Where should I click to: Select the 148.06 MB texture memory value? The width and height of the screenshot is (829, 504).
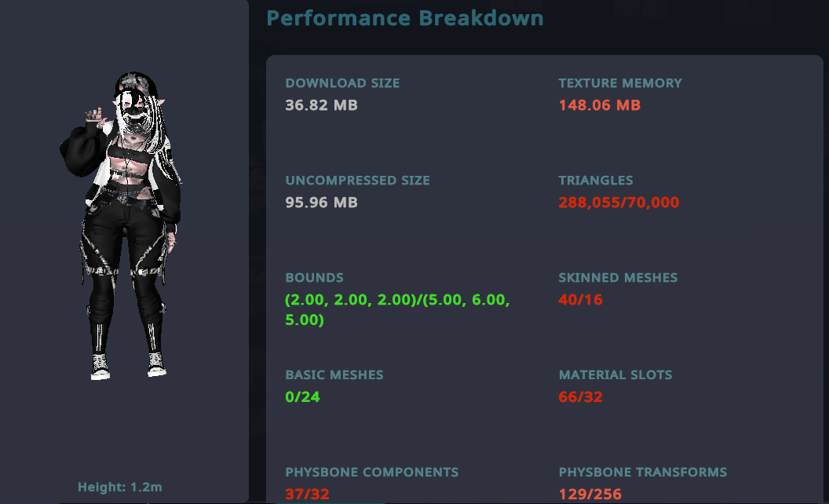pos(599,105)
